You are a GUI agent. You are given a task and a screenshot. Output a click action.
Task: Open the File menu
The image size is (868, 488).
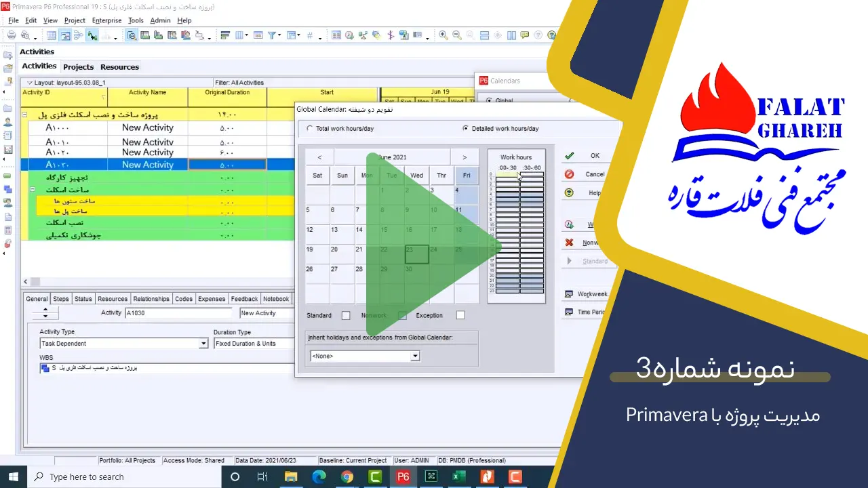(x=14, y=20)
